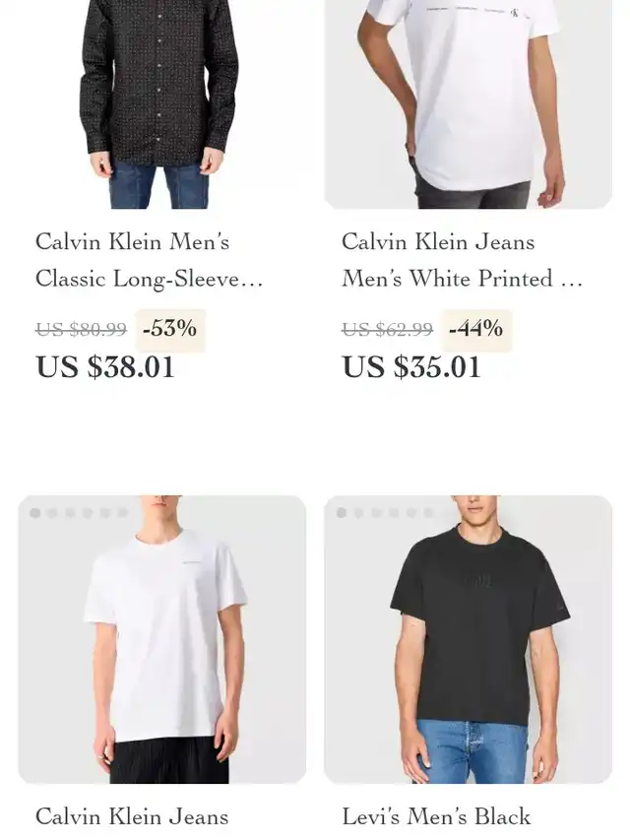The image size is (630, 840).
Task: Click the crossed-out US $62.99 price
Action: click(387, 330)
